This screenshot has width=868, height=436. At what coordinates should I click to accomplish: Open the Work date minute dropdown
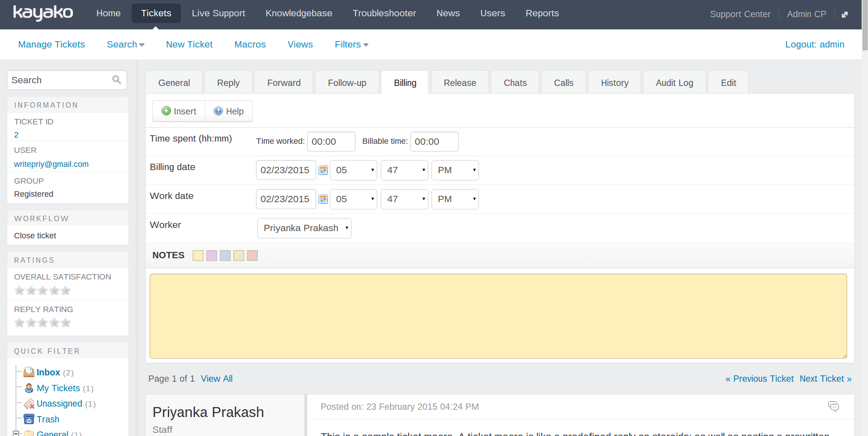coord(404,199)
